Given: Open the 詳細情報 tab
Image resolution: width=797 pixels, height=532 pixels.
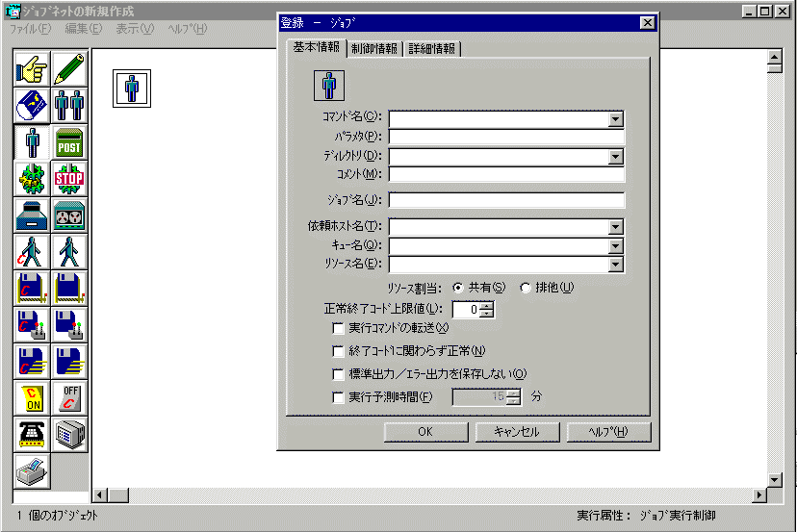Looking at the screenshot, I should (x=431, y=49).
